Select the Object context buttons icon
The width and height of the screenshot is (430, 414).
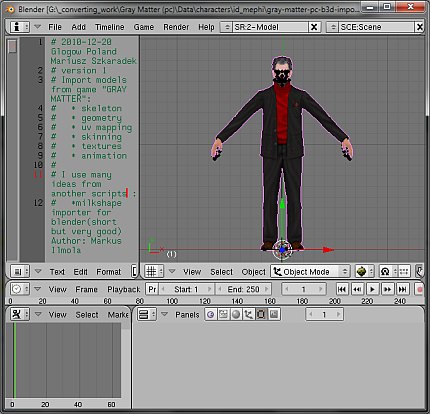point(249,314)
